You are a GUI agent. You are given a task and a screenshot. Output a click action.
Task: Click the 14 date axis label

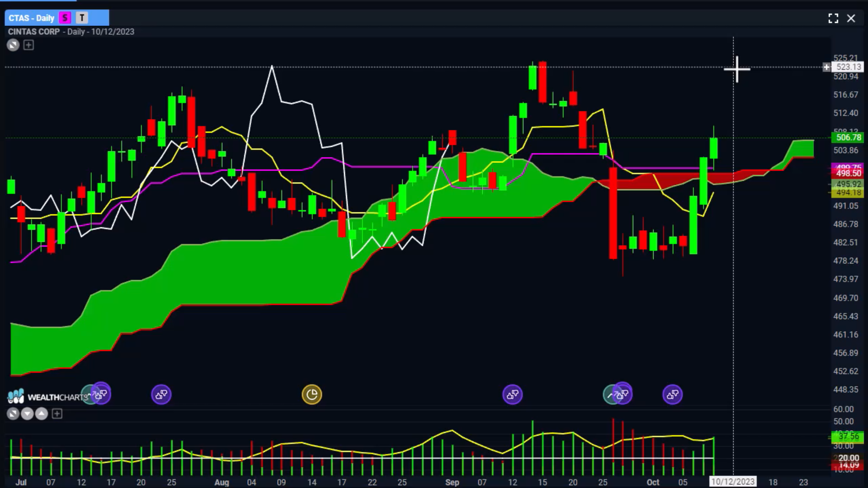[x=312, y=482]
